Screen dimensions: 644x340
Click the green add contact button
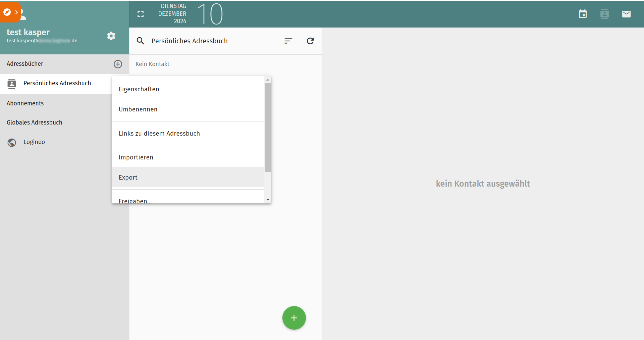pos(294,318)
